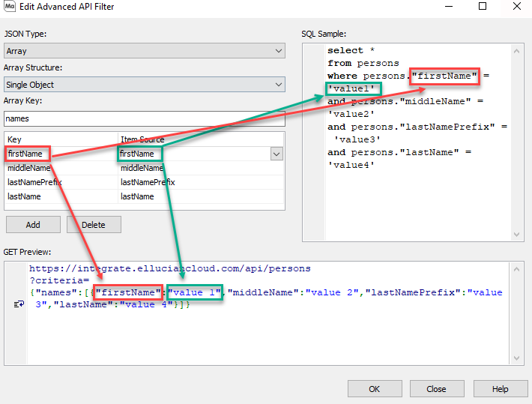This screenshot has height=404, width=532.
Task: Minimize the Edit Advanced API Filter window
Action: 447,7
